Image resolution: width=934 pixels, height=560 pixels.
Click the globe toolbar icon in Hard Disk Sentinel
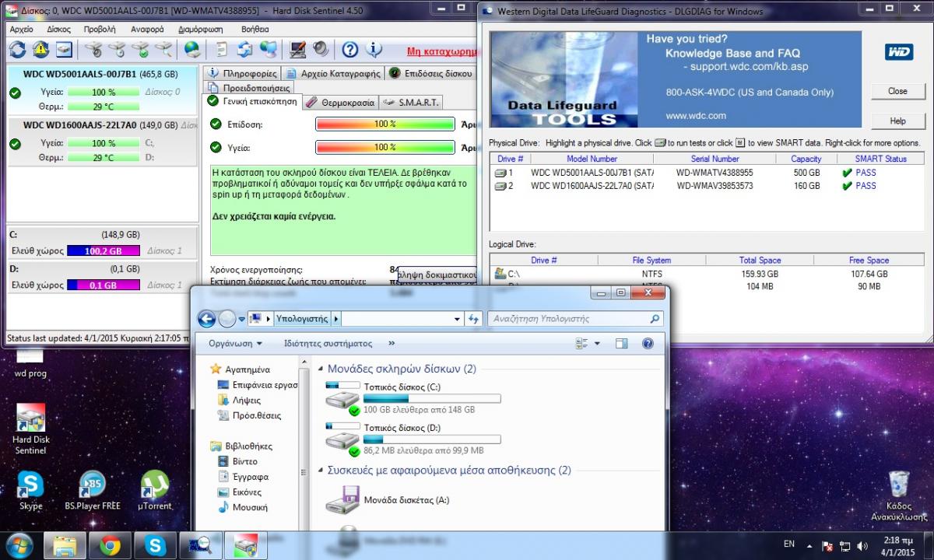coord(191,50)
